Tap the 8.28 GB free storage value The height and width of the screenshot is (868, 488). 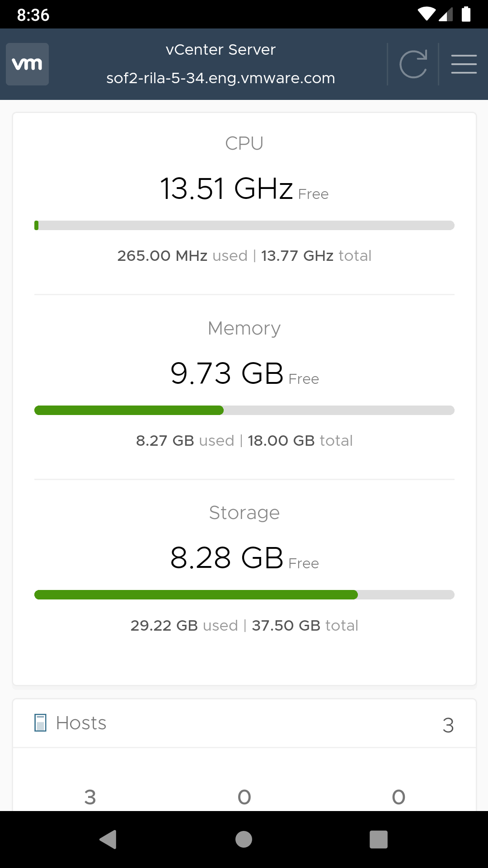click(227, 558)
